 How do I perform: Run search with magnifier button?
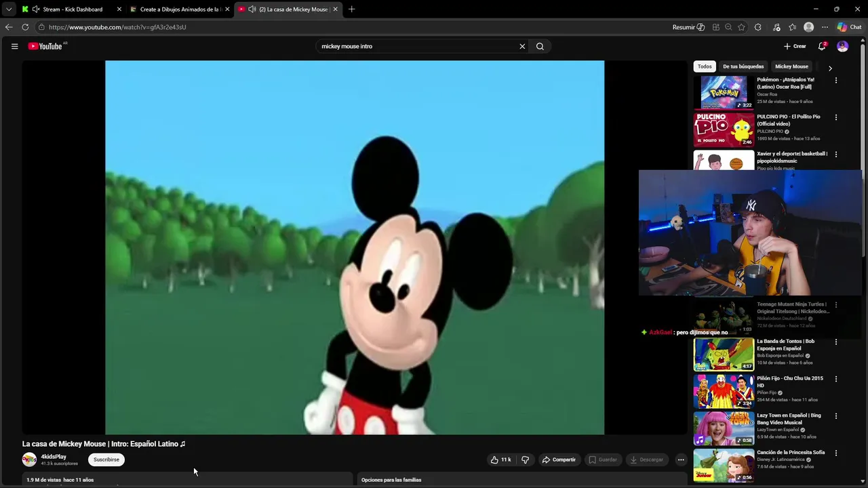[x=540, y=46]
